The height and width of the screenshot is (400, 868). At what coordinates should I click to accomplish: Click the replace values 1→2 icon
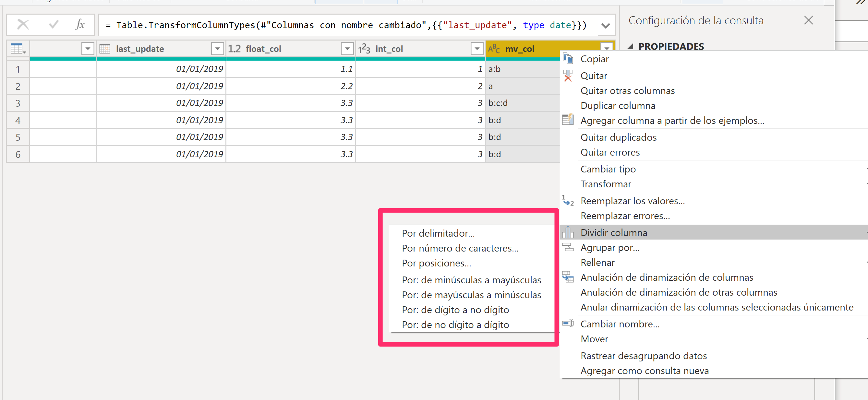(568, 201)
